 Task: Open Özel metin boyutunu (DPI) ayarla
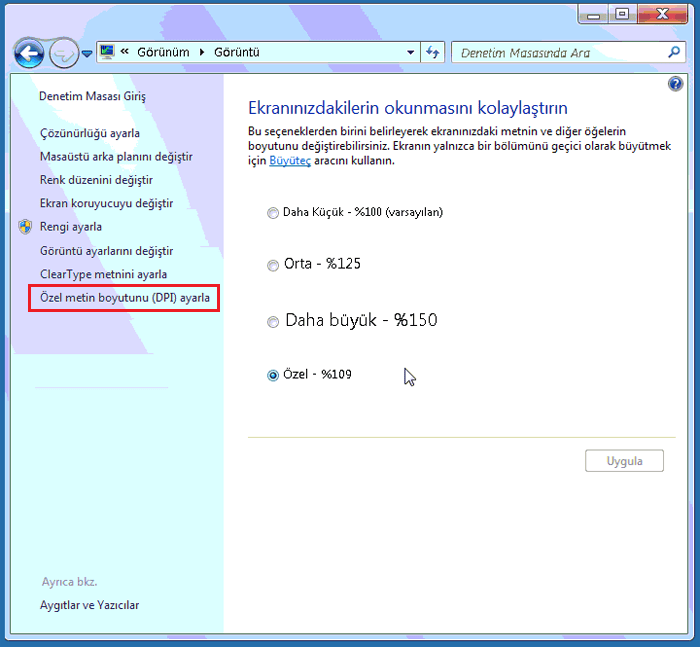[125, 297]
